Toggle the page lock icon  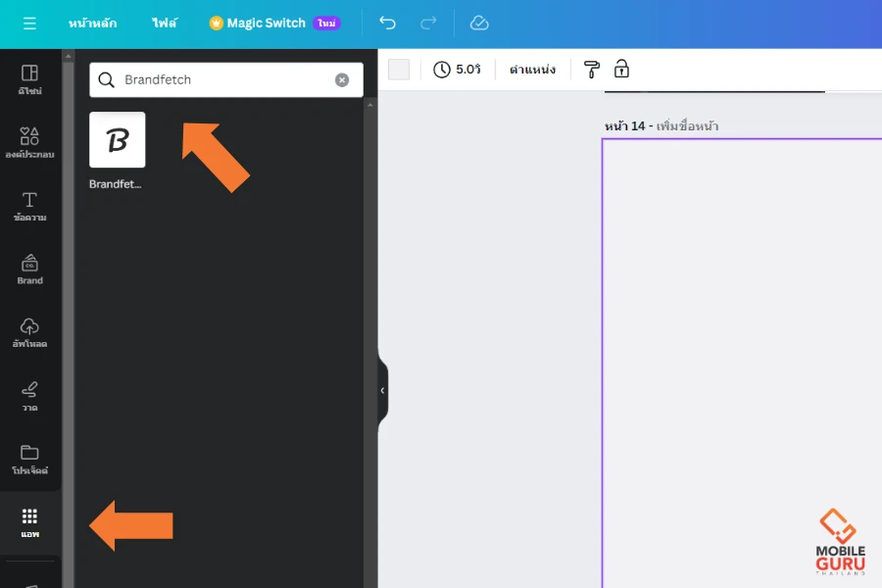(621, 69)
